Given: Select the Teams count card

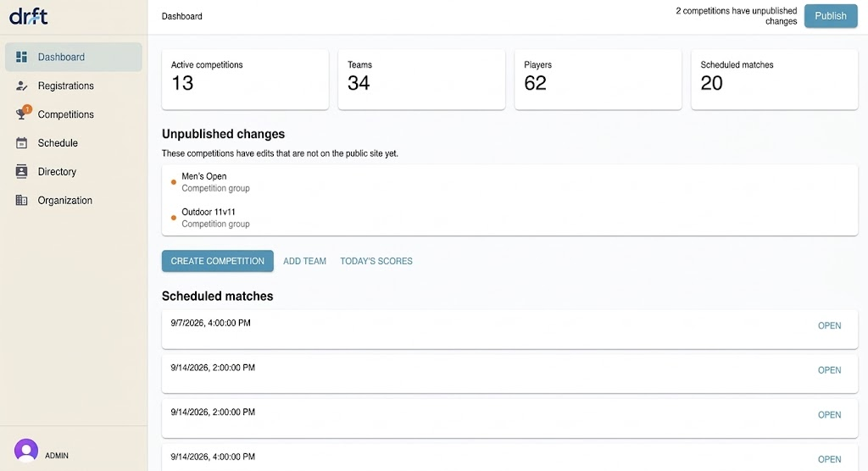Looking at the screenshot, I should coord(422,80).
